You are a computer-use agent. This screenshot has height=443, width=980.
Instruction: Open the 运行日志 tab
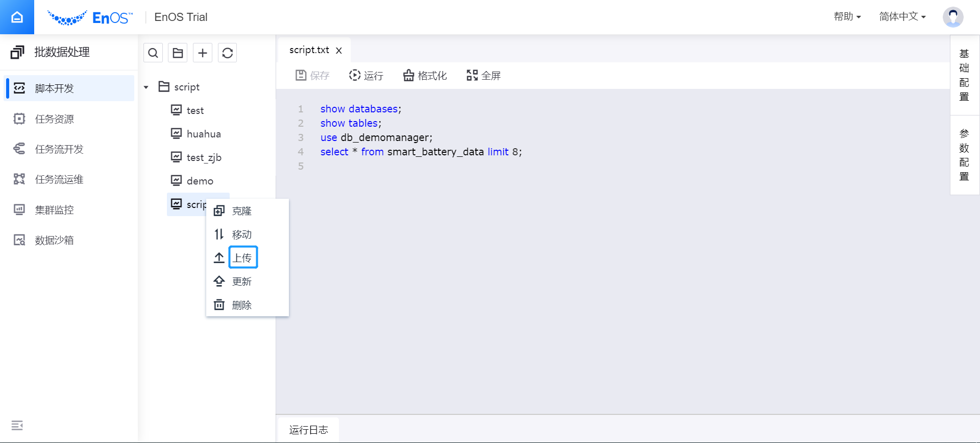308,430
